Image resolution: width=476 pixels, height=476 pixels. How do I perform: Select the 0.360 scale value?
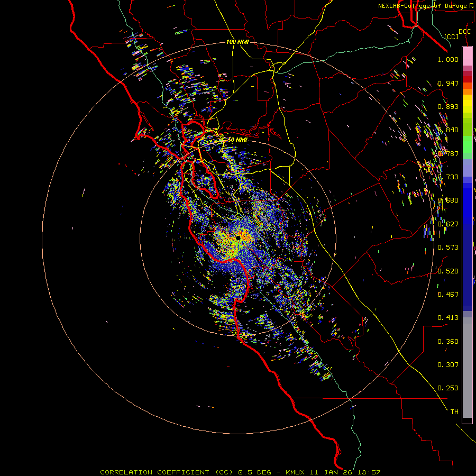[x=448, y=342]
